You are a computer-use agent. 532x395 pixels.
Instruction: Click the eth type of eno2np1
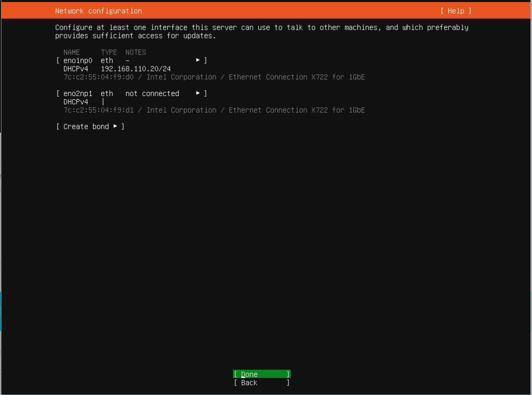tap(107, 93)
